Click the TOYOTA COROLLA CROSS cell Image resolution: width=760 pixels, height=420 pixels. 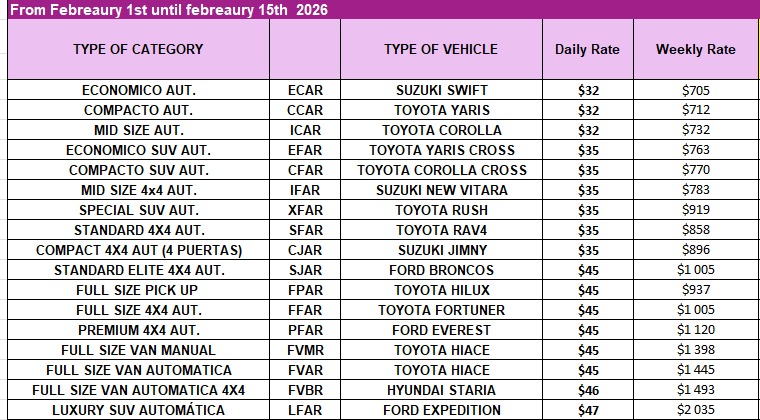pyautogui.click(x=440, y=170)
